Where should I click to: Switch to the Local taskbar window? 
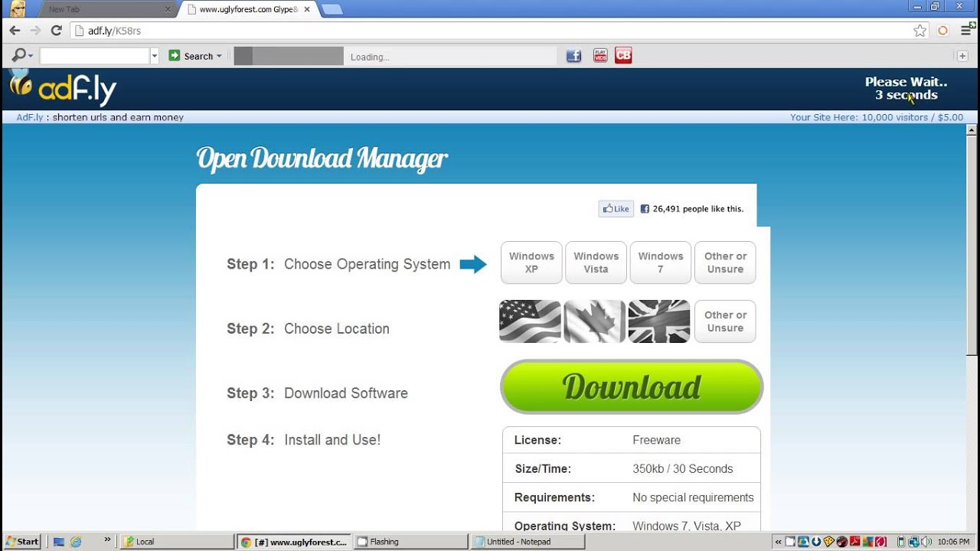[177, 542]
